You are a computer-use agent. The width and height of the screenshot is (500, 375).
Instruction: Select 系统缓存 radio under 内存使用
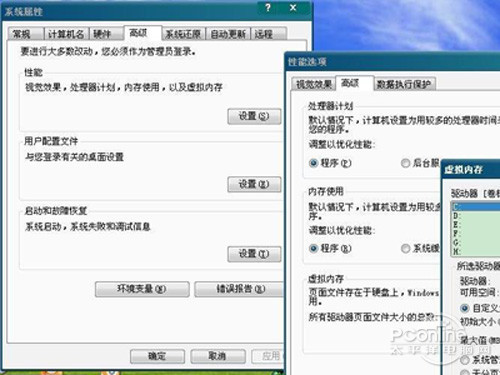pyautogui.click(x=405, y=249)
